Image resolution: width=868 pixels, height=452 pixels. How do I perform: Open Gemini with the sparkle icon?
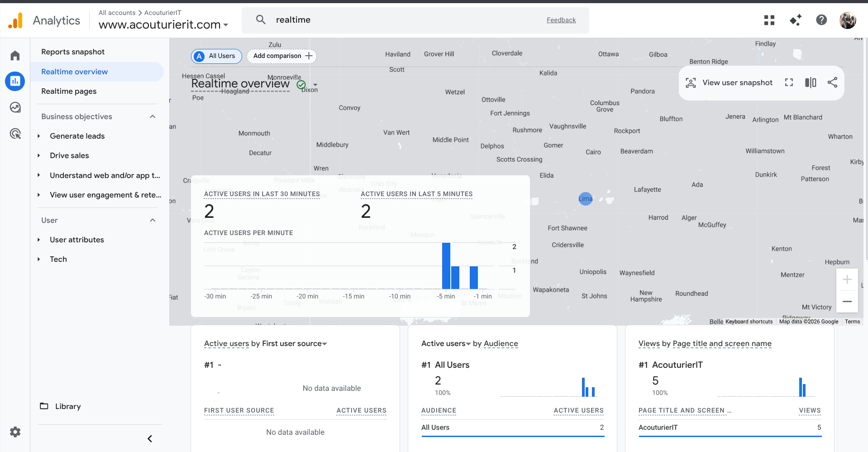click(x=795, y=20)
